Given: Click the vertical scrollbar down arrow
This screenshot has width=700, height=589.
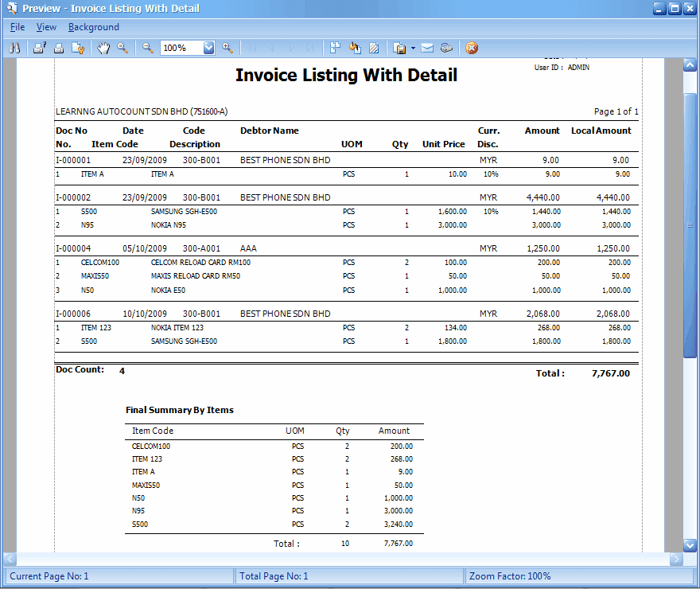Looking at the screenshot, I should pyautogui.click(x=690, y=545).
